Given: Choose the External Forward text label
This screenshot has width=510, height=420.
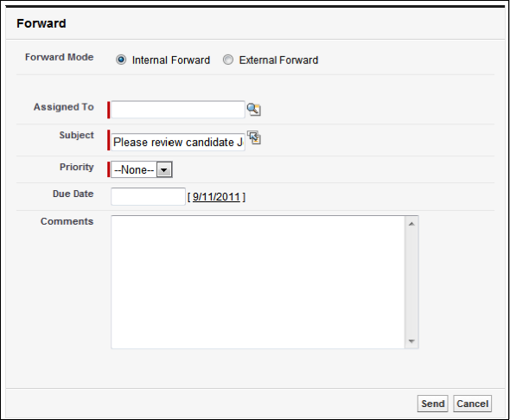Looking at the screenshot, I should [x=278, y=60].
